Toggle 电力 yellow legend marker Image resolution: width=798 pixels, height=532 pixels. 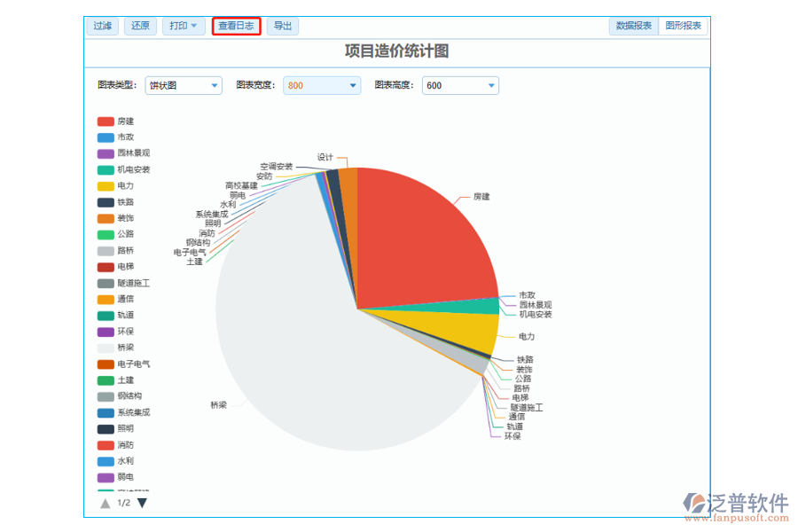click(x=106, y=186)
